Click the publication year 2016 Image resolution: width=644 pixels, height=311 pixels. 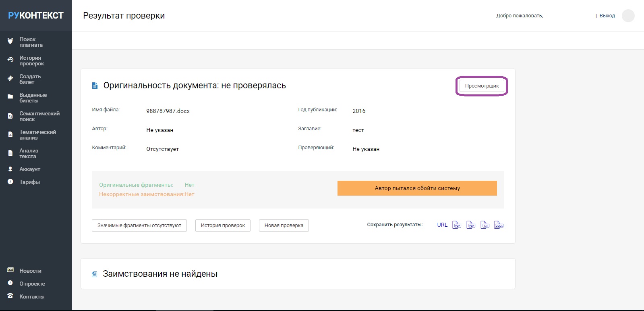(359, 111)
